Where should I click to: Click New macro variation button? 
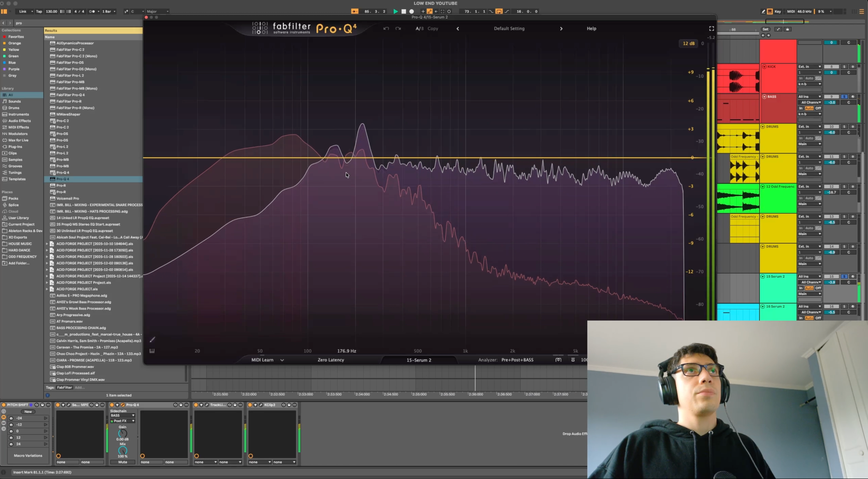[28, 412]
